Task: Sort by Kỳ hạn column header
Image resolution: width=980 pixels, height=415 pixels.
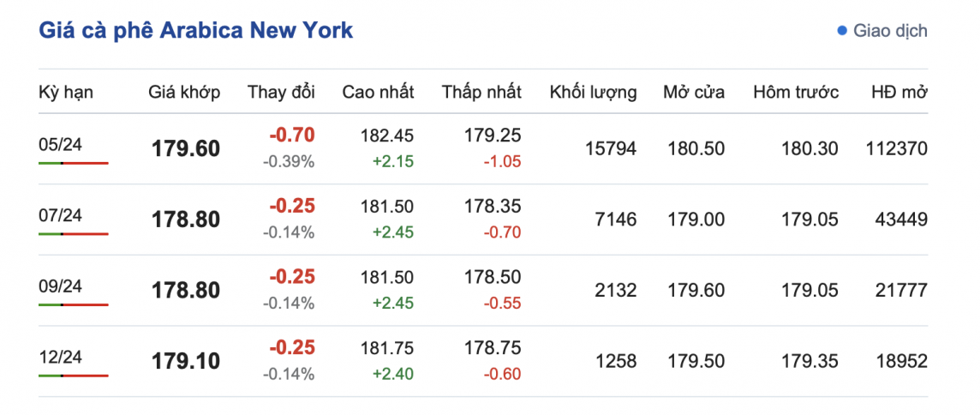Action: [x=66, y=92]
